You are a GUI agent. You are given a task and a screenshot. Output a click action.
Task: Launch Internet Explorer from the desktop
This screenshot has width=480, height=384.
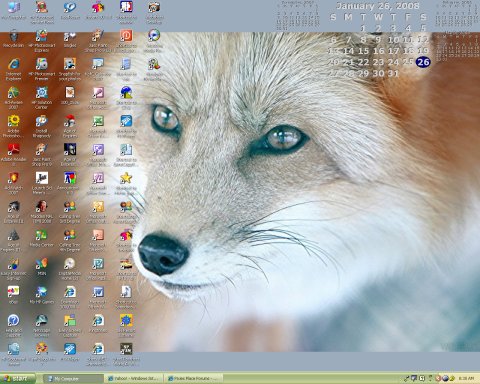[x=13, y=69]
